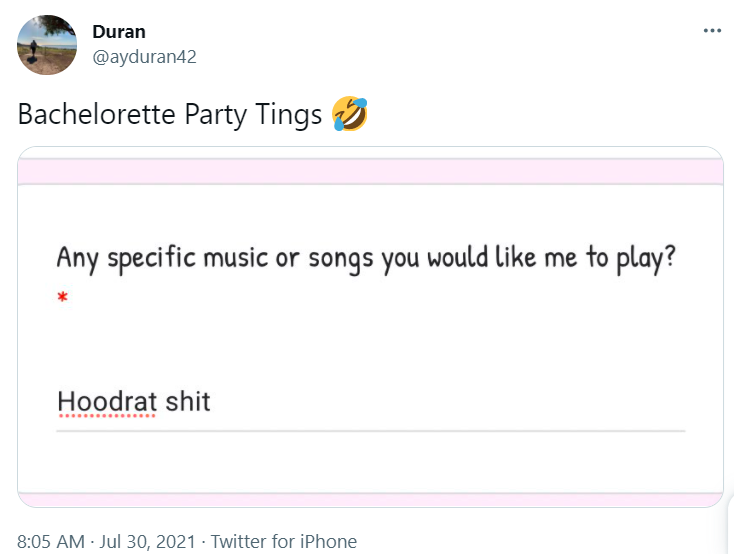Open the Duran display name link
The width and height of the screenshot is (734, 554).
[x=118, y=32]
